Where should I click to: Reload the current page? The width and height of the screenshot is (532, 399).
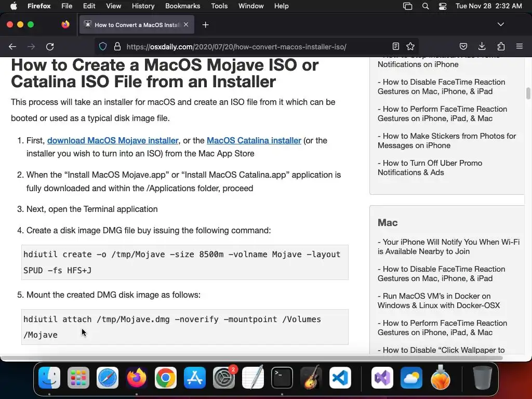(50, 47)
